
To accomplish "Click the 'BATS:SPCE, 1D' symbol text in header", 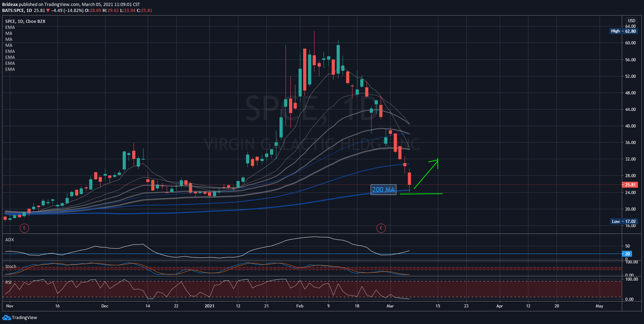I will coord(17,11).
